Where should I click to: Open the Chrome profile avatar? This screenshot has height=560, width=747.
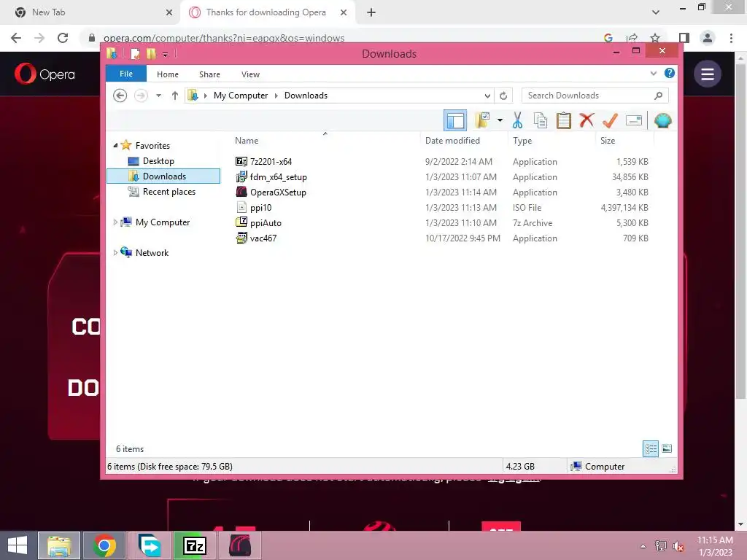(x=708, y=38)
